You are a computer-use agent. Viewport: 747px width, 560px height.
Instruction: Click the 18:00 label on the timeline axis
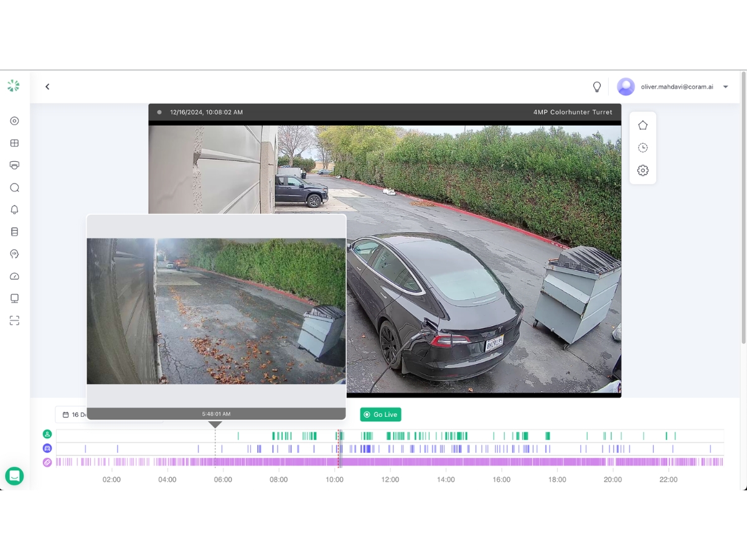[x=557, y=480]
